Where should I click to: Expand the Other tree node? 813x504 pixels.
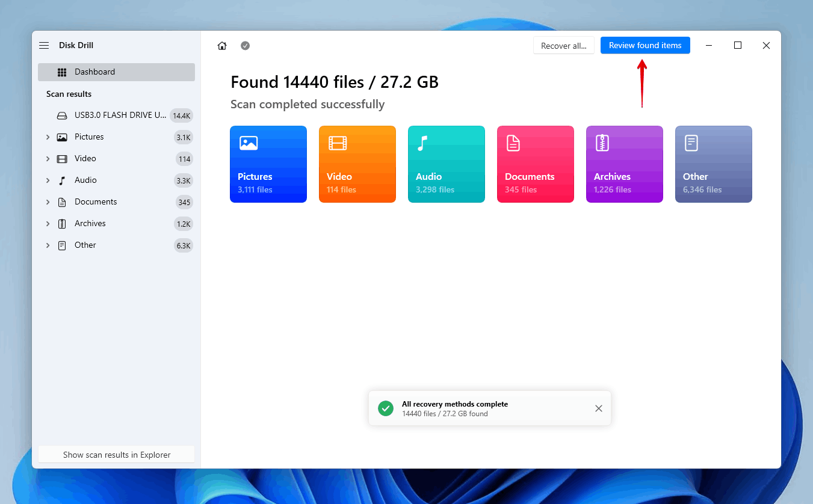pos(48,245)
